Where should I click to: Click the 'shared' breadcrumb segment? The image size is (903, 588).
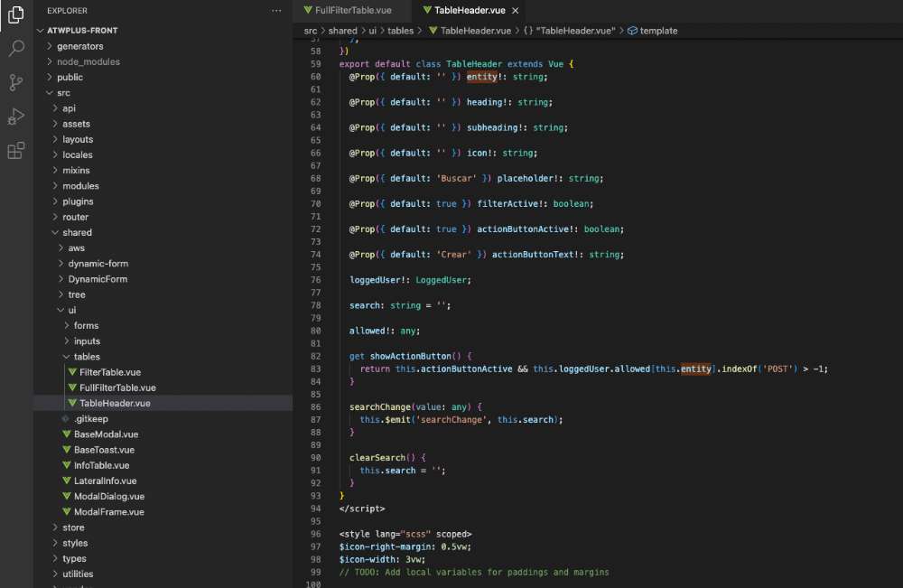point(342,31)
